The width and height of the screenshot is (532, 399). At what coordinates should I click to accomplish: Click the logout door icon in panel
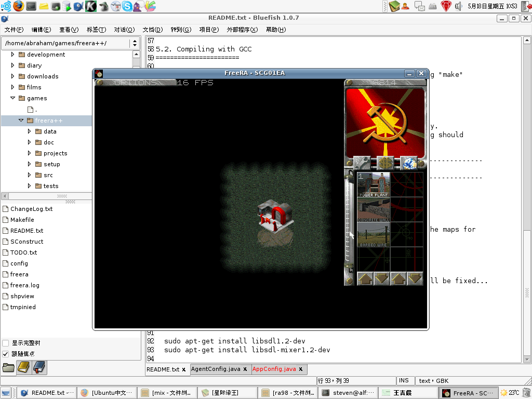[x=526, y=6]
